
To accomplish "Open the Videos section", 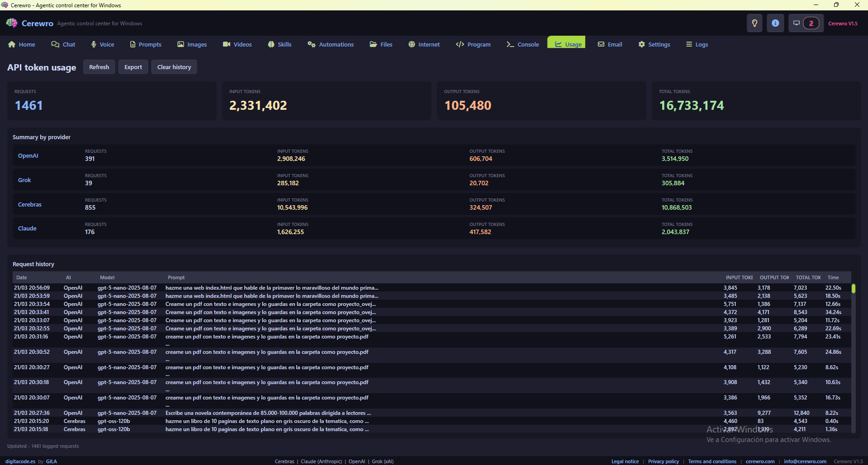I will pyautogui.click(x=237, y=44).
